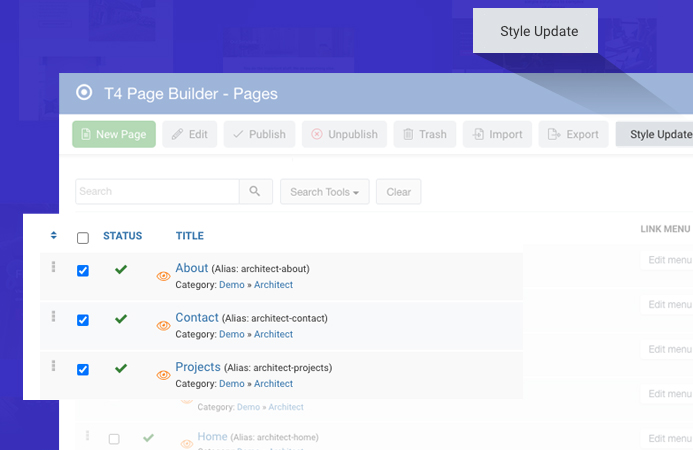Preview the Projects page via eye icon
This screenshot has width=693, height=450.
coord(164,375)
